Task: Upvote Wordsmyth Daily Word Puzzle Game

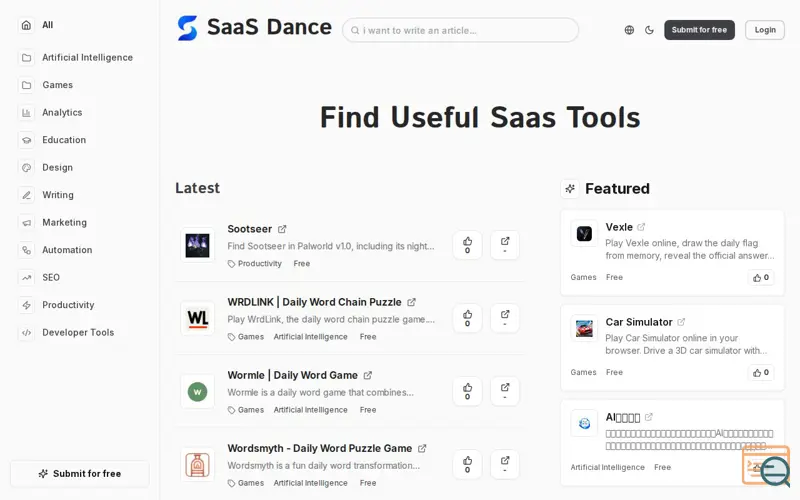Action: 467,464
